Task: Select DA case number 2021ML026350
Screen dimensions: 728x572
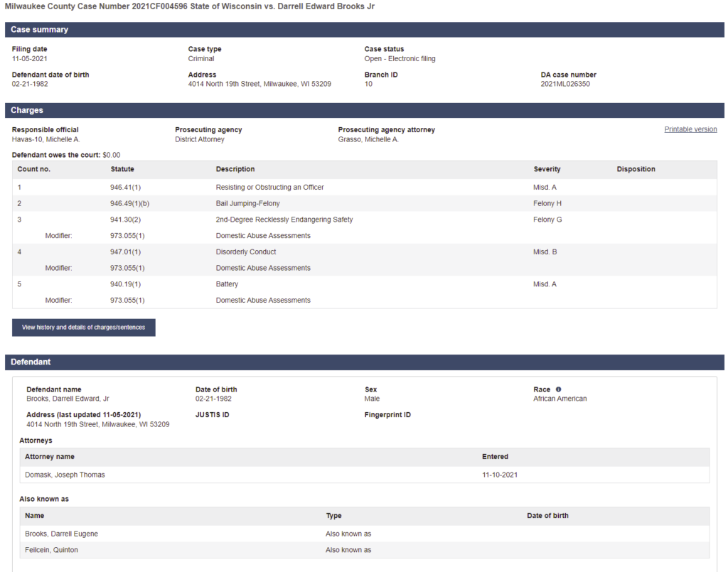Action: click(x=565, y=84)
